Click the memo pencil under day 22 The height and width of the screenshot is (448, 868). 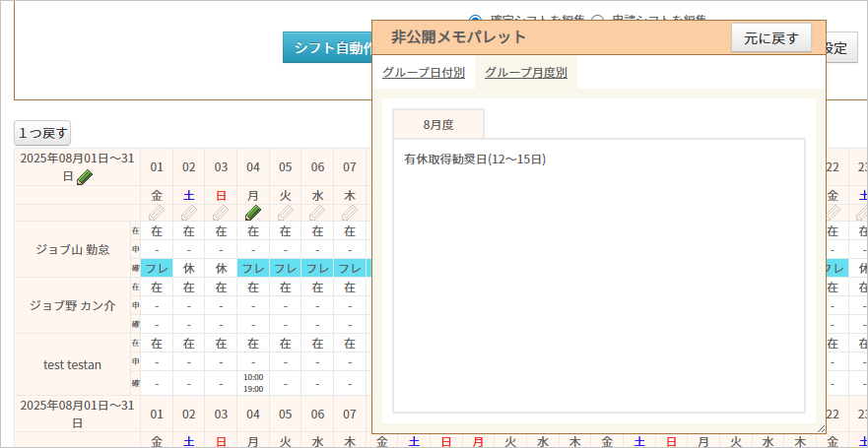pyautogui.click(x=833, y=213)
